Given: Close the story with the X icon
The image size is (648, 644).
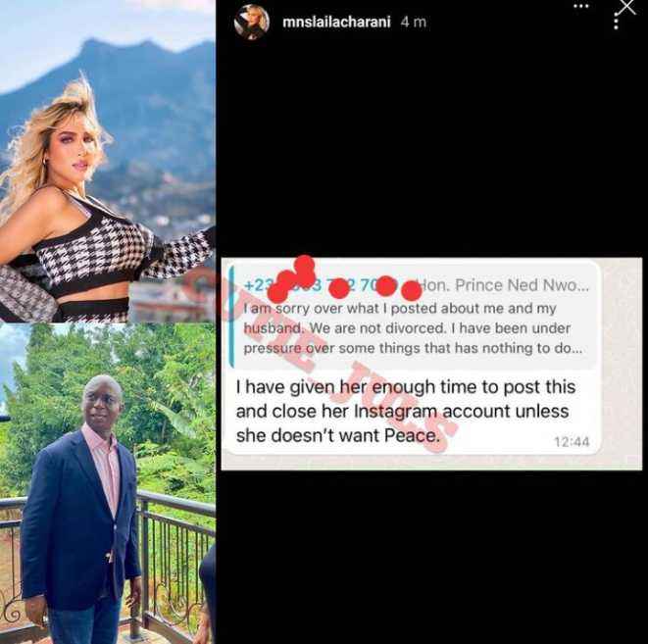Looking at the screenshot, I should coord(627,7).
